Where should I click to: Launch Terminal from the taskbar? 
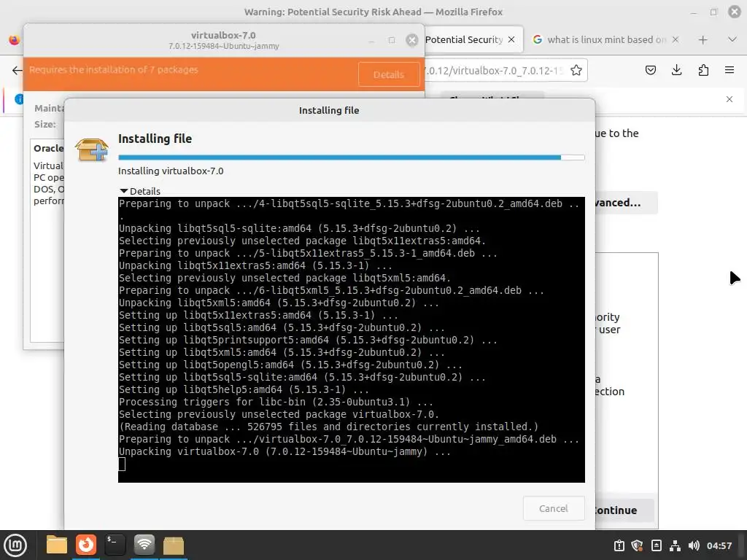click(115, 545)
